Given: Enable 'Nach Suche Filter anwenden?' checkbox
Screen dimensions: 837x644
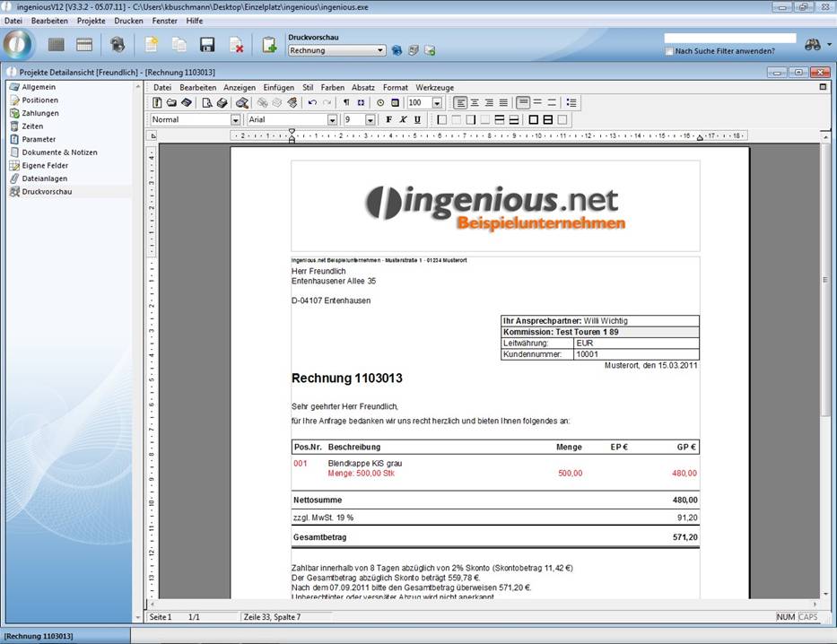Looking at the screenshot, I should click(669, 52).
